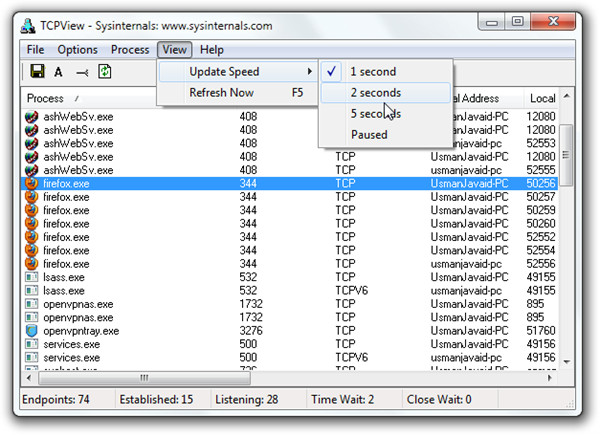Click the openvpntray.exe shield icon
Viewport: 600px width, 435px height.
(x=31, y=331)
